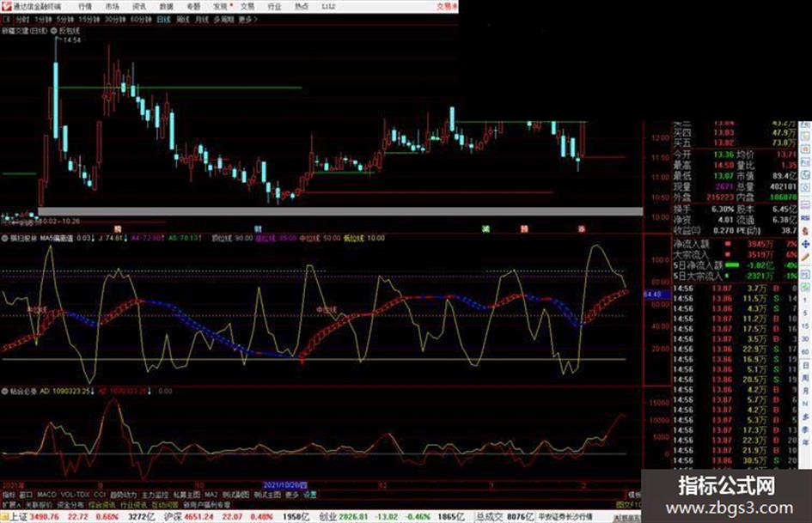The height and width of the screenshot is (523, 812).
Task: Click the 5日净流入额 row in the quote panel
Action: point(735,265)
